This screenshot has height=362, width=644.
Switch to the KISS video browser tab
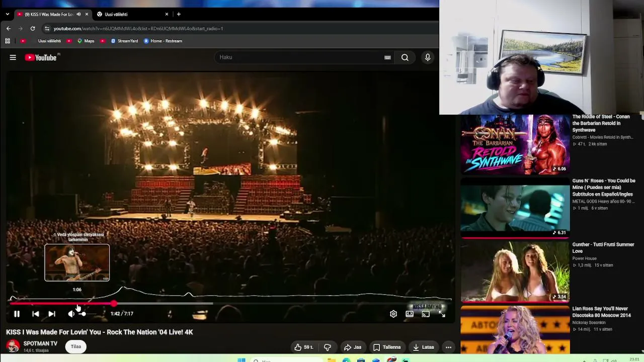coord(49,14)
